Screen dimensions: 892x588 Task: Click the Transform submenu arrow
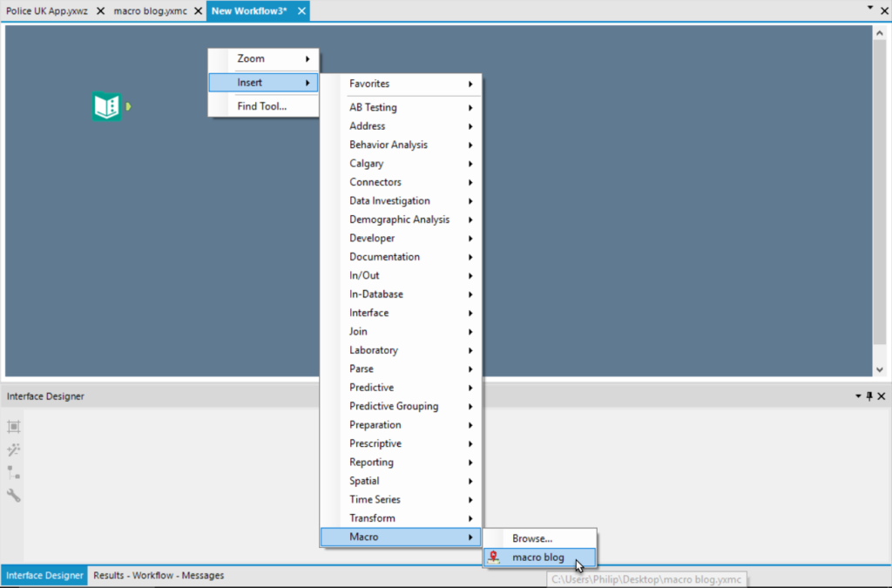pyautogui.click(x=470, y=518)
